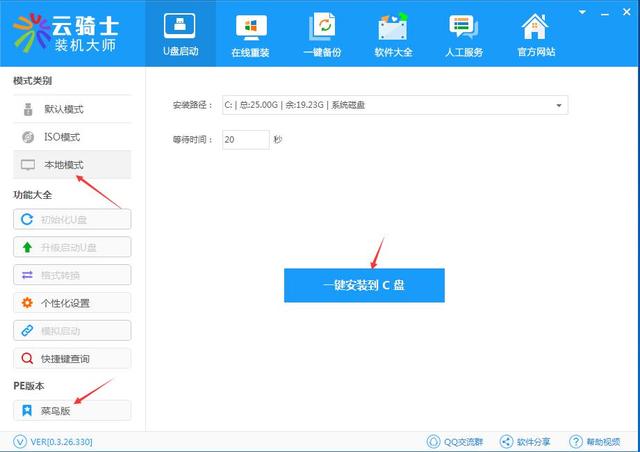The height and width of the screenshot is (452, 640).
Task: Click 个性化设置 gear button
Action: pyautogui.click(x=71, y=302)
